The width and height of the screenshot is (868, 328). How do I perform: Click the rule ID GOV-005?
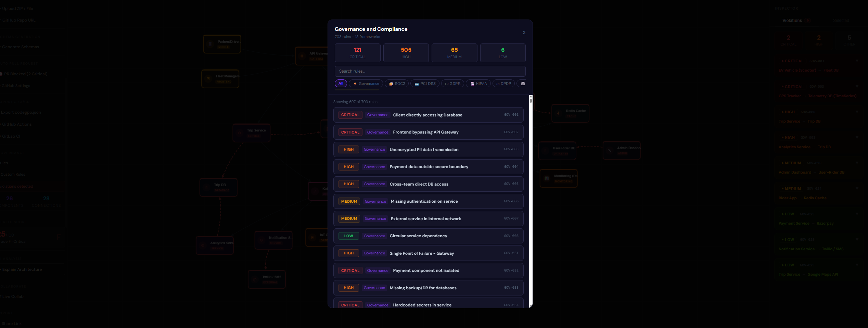[511, 184]
